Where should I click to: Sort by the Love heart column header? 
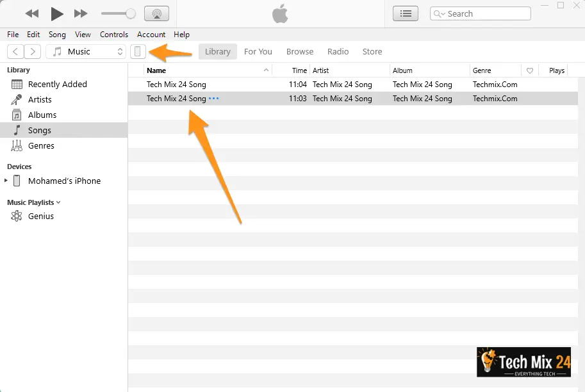[x=529, y=70]
